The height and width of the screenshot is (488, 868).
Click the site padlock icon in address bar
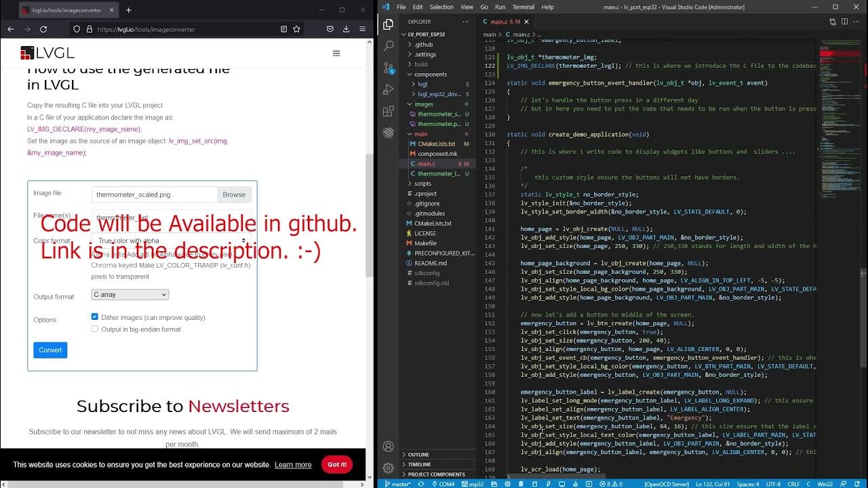(88, 29)
